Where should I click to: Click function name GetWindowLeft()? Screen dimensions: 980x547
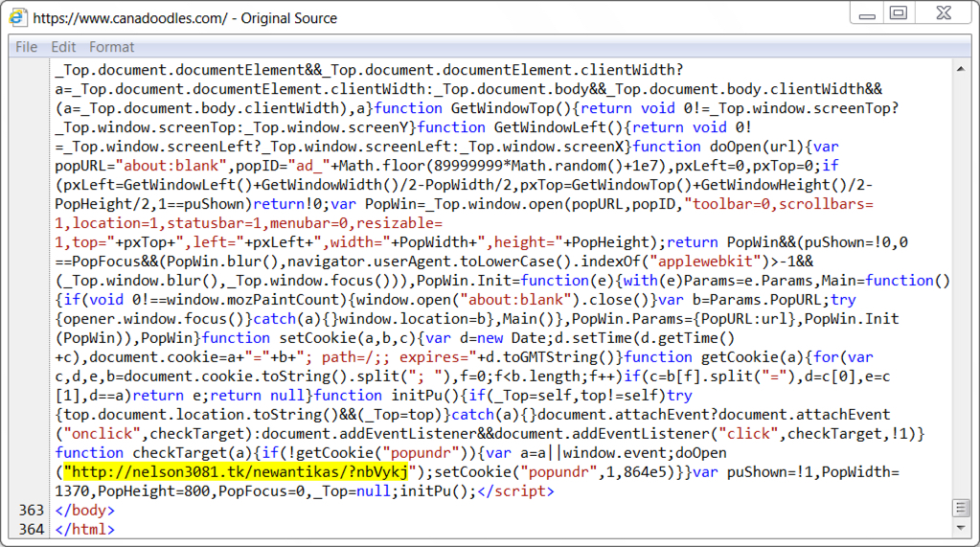click(x=558, y=127)
